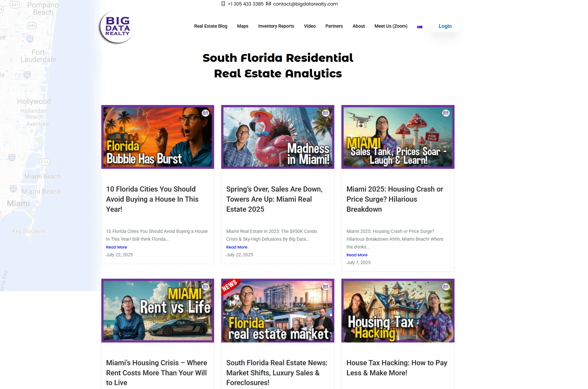
Task: Select Meet Us (Zoom) in the navigation
Action: 391,26
